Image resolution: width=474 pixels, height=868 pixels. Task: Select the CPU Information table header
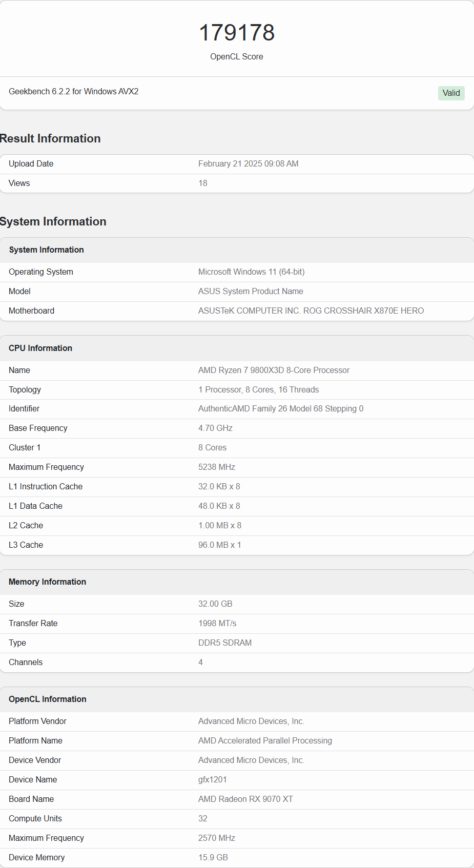click(x=40, y=348)
